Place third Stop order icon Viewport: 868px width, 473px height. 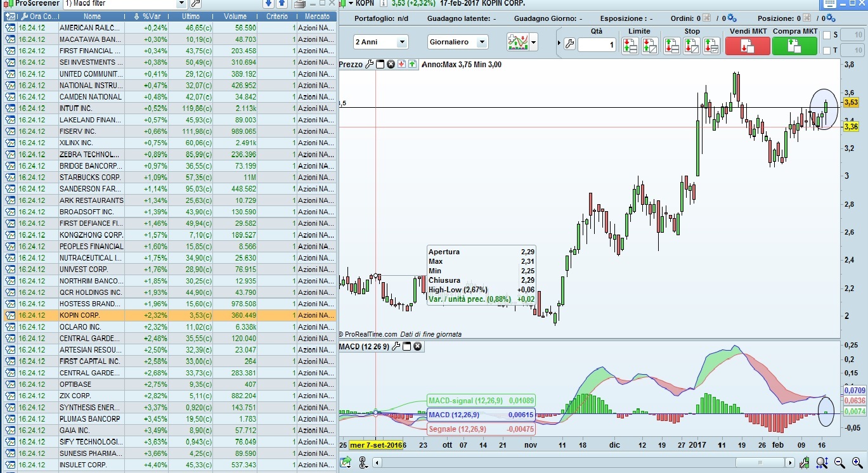coord(711,45)
